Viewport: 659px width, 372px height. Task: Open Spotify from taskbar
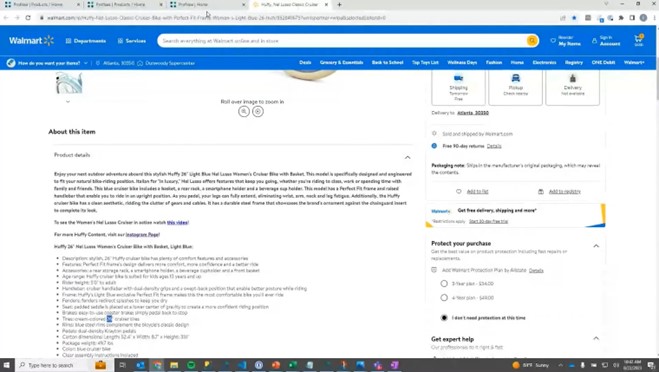coord(191,365)
